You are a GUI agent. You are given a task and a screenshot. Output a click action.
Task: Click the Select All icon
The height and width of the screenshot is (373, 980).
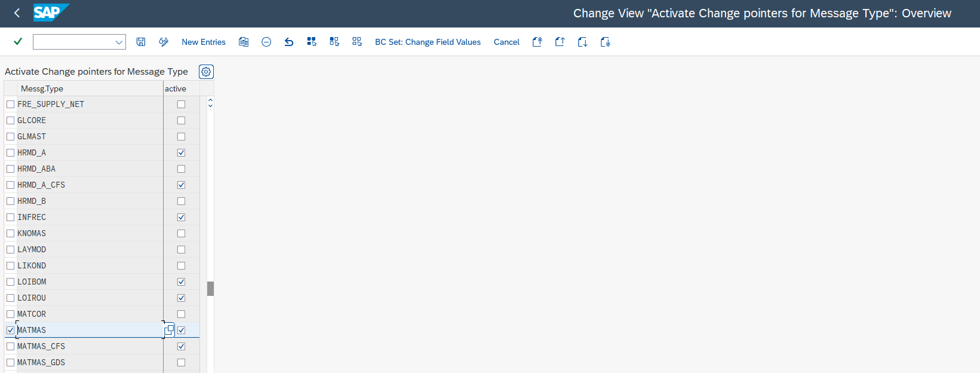coord(312,42)
